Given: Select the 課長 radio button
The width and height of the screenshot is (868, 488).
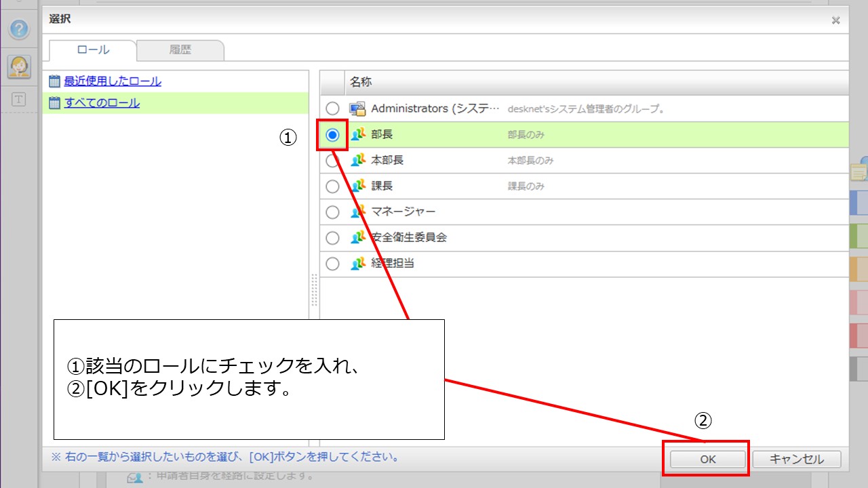Looking at the screenshot, I should [332, 186].
